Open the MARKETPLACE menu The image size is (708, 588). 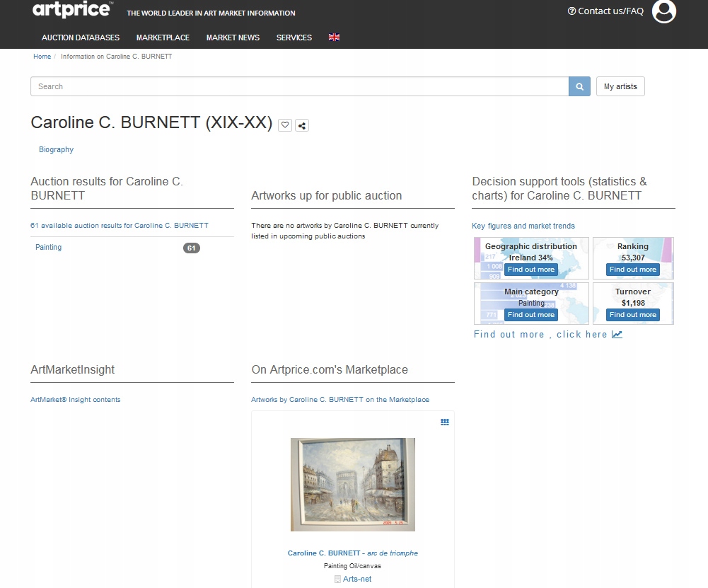tap(163, 38)
